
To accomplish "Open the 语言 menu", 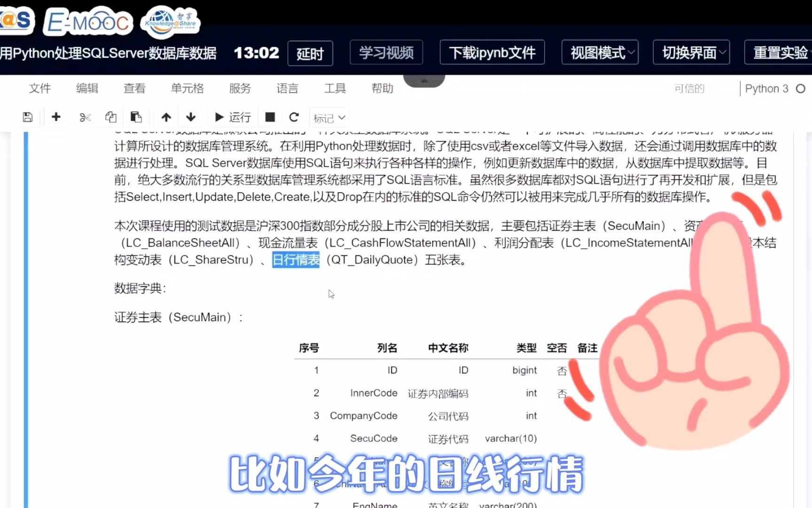I will coord(288,88).
